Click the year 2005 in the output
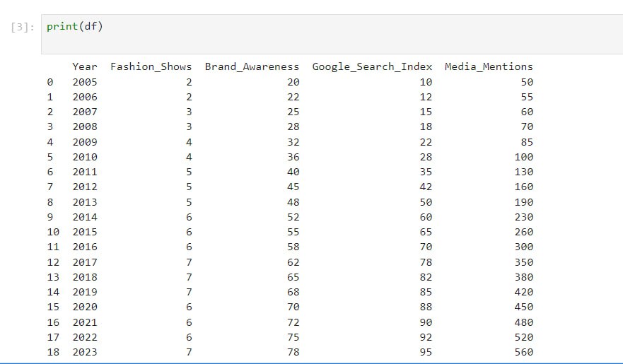623x364 pixels. 85,82
